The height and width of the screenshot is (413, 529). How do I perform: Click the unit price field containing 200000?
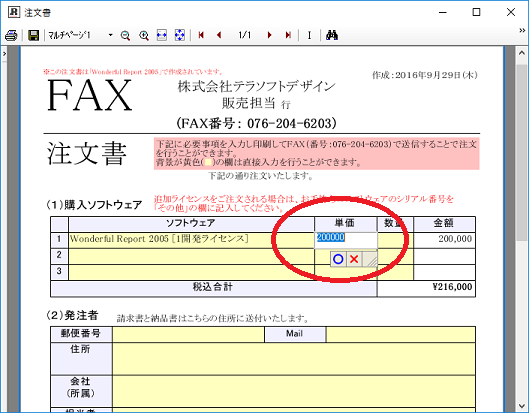[346, 240]
